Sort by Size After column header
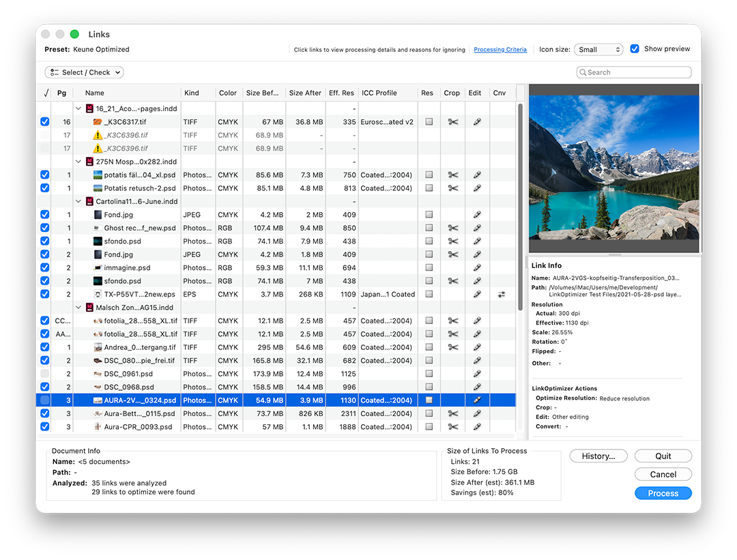 pos(306,93)
